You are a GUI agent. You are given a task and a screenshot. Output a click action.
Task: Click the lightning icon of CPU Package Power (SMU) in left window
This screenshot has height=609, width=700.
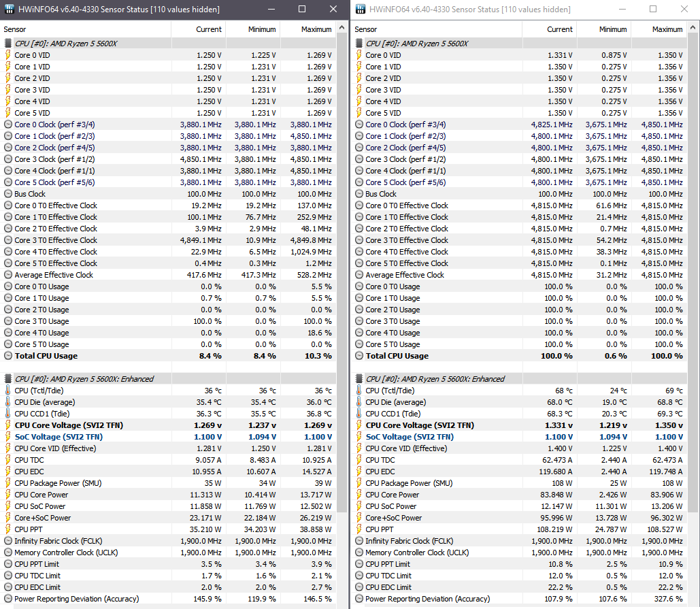click(x=7, y=483)
